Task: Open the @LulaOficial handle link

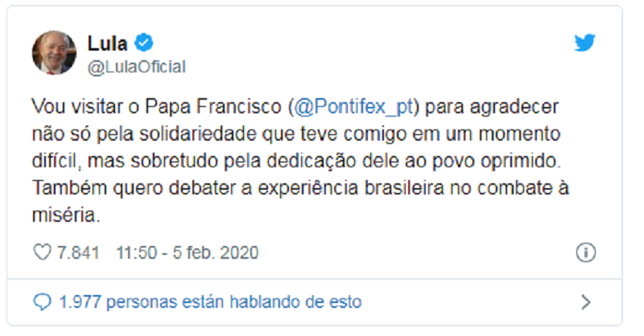Action: point(136,68)
